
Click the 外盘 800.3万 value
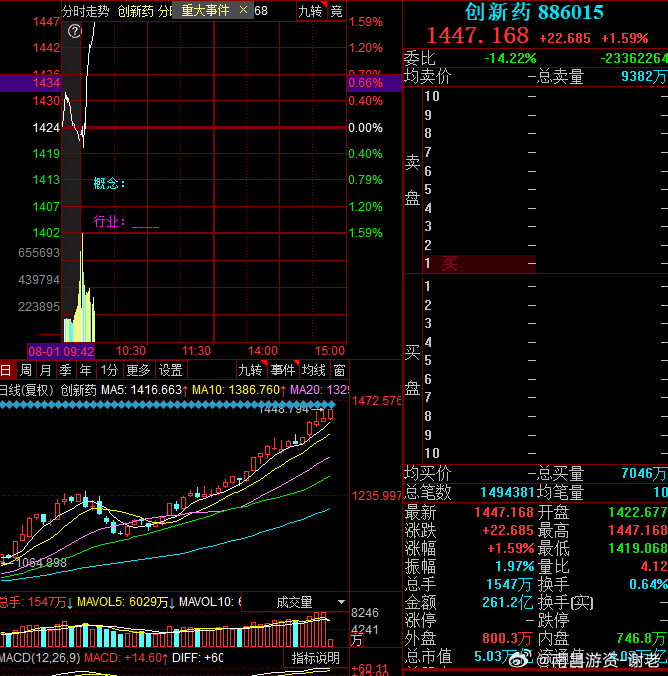508,638
